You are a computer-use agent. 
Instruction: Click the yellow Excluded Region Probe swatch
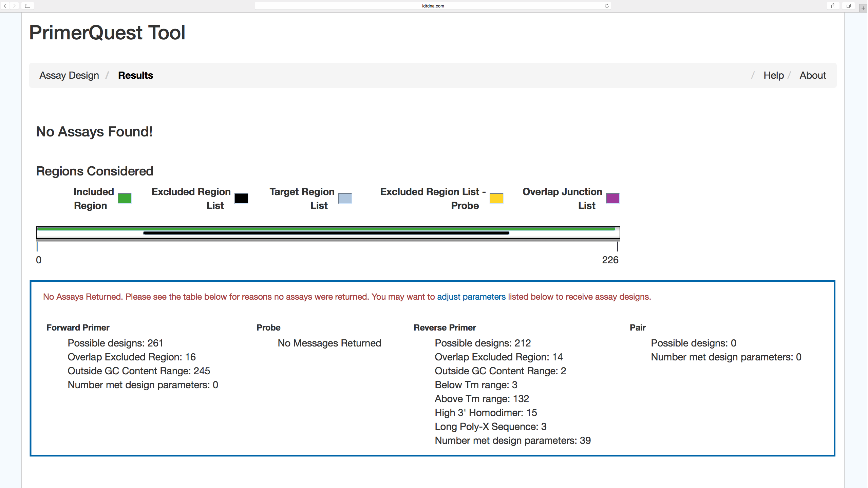pyautogui.click(x=496, y=198)
